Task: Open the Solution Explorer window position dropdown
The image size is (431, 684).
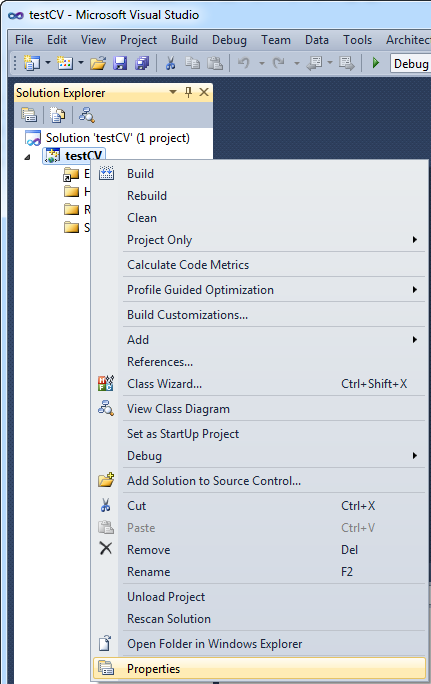Action: point(173,92)
